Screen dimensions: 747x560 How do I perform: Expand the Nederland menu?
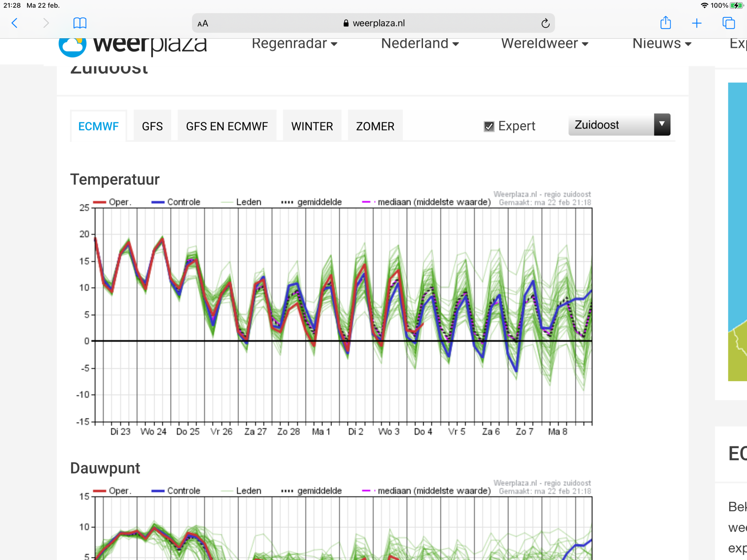(x=420, y=44)
